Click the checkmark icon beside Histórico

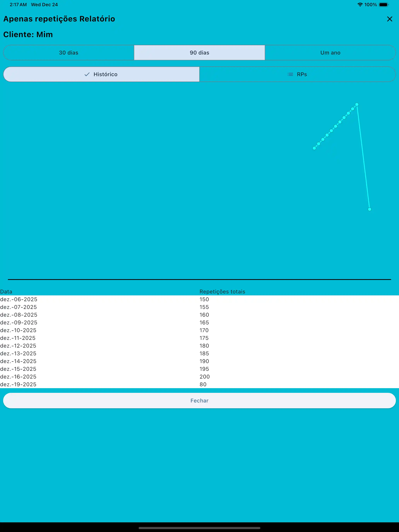(x=87, y=74)
